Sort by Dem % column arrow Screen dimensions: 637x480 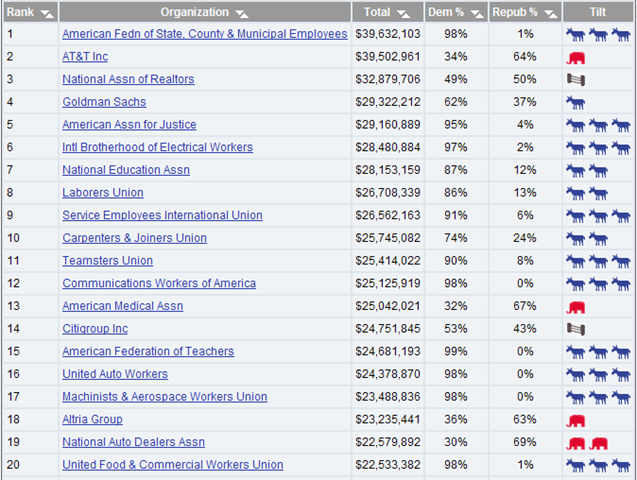pyautogui.click(x=470, y=14)
